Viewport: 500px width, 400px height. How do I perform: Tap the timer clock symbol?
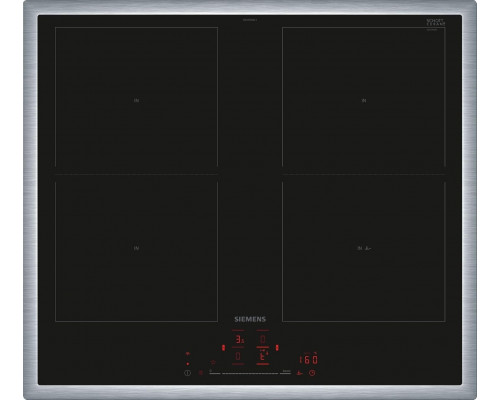tap(312, 373)
